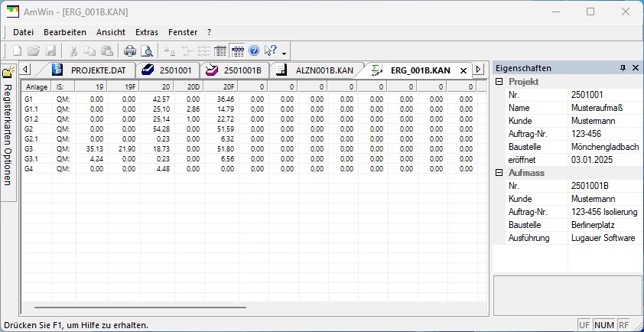644x332 pixels.
Task: Click the 2501001B tab pink icon
Action: pos(212,70)
